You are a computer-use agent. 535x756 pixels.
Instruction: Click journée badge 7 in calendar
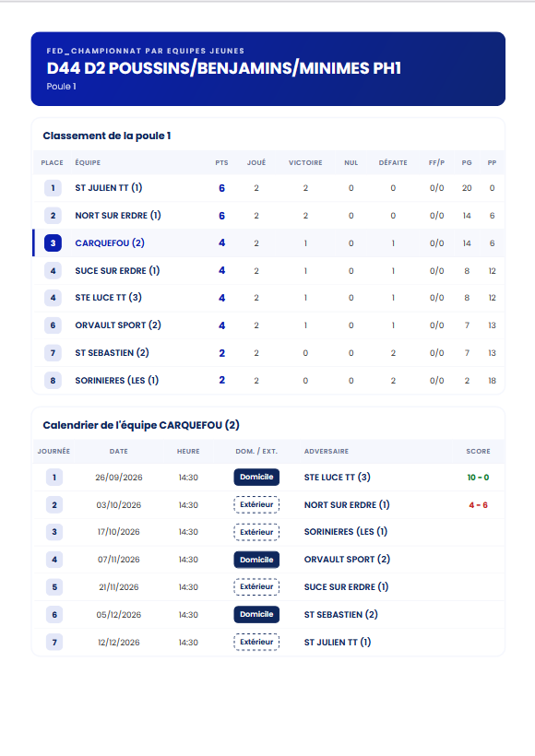pos(54,642)
